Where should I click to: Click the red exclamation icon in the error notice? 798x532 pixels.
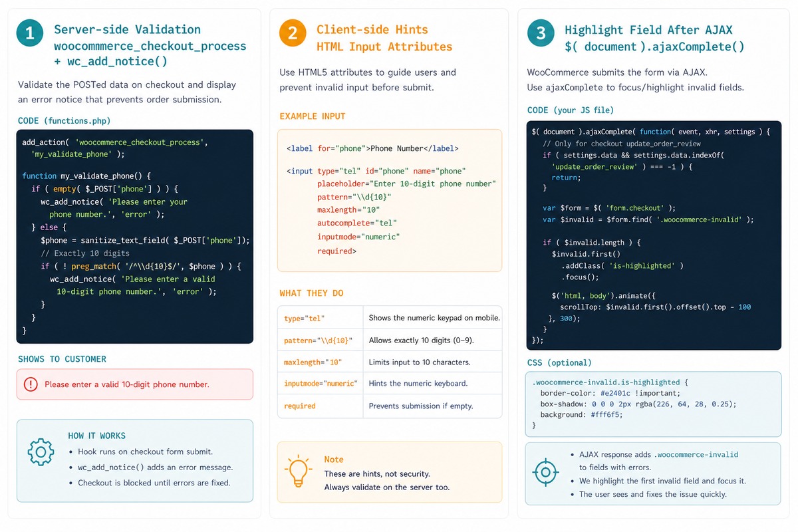coord(31,384)
